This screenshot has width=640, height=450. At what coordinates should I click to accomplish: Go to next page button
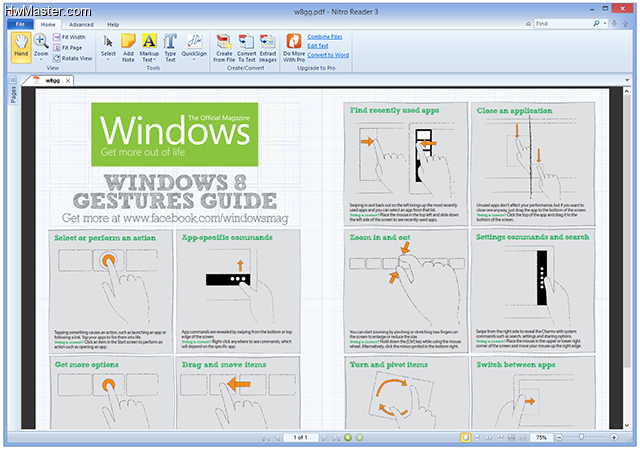coord(324,438)
